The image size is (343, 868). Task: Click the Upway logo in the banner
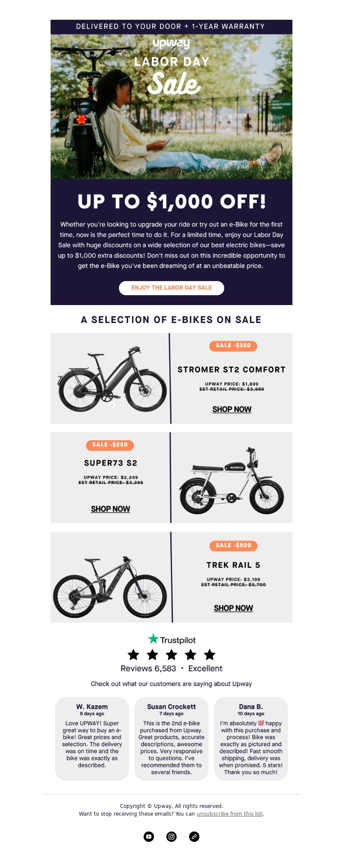[171, 43]
